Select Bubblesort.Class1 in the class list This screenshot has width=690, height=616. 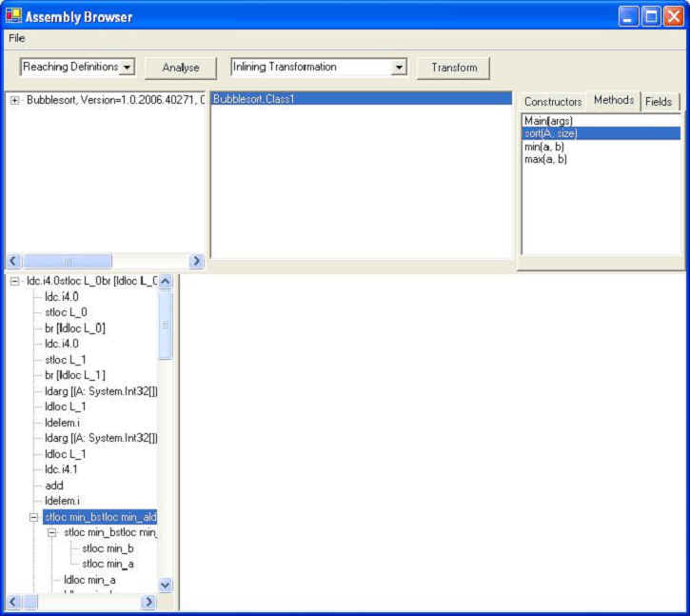click(253, 99)
